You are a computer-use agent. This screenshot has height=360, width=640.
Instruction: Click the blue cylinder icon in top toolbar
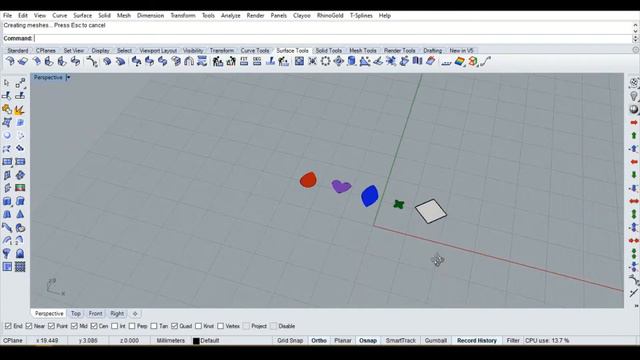(x=351, y=62)
